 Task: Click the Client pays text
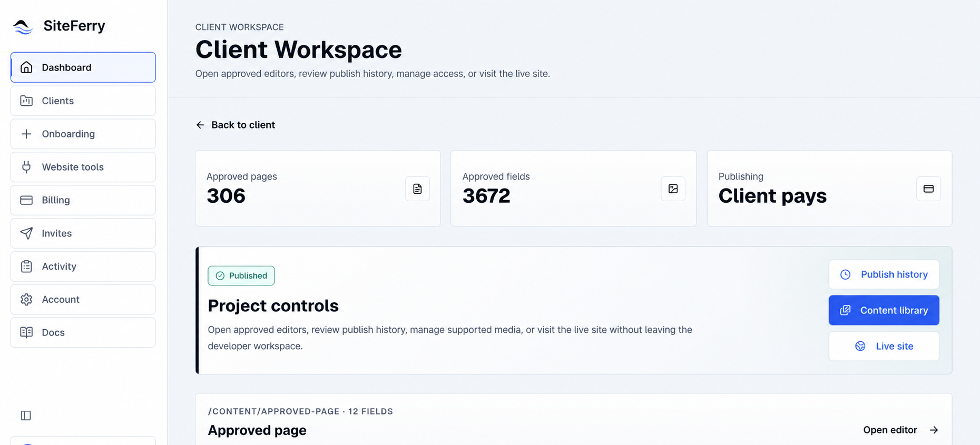[772, 196]
